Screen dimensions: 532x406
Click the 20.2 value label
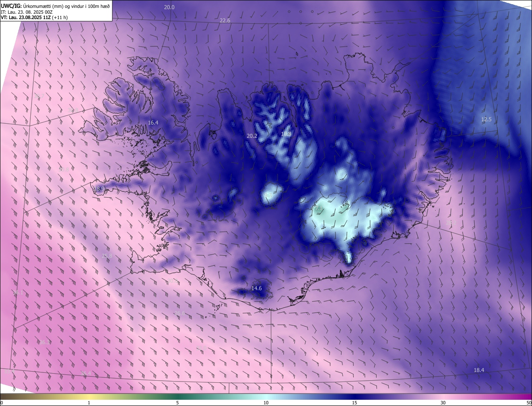pyautogui.click(x=252, y=136)
